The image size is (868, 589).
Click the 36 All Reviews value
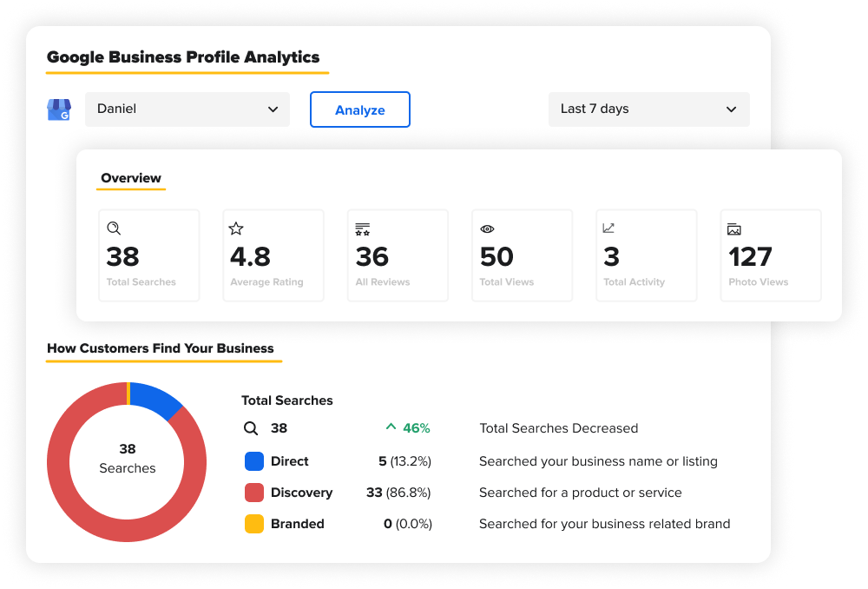click(x=372, y=256)
